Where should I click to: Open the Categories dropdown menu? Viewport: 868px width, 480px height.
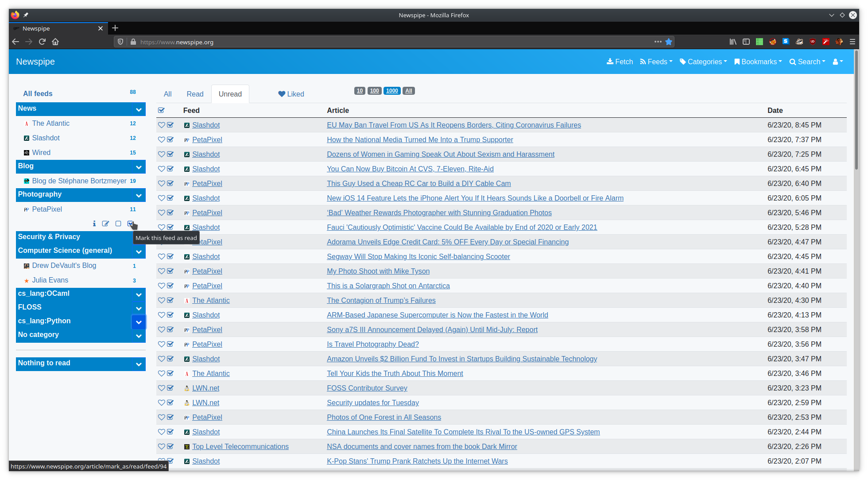click(x=703, y=62)
